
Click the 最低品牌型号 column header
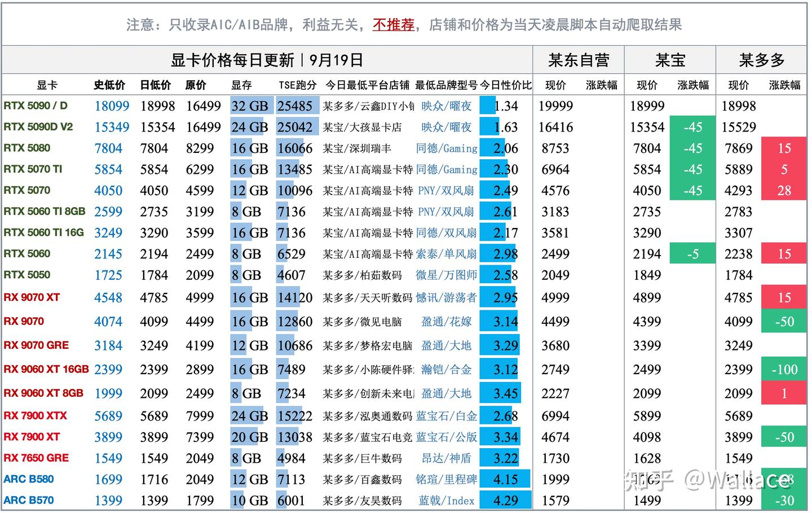pos(446,85)
